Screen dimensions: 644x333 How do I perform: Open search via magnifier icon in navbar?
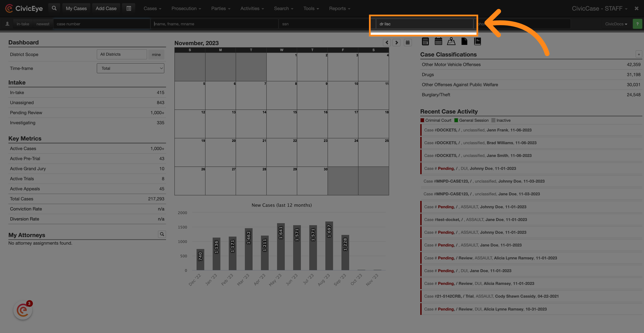point(54,8)
